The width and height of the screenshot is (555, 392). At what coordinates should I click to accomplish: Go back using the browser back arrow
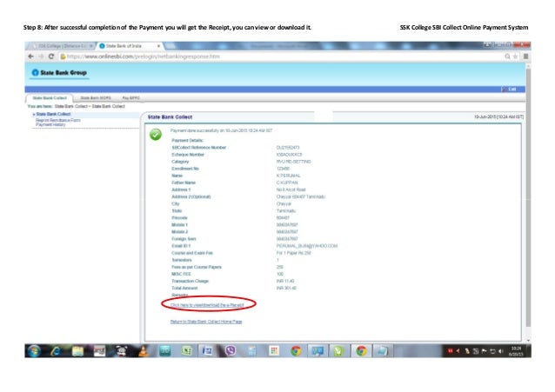[30, 56]
